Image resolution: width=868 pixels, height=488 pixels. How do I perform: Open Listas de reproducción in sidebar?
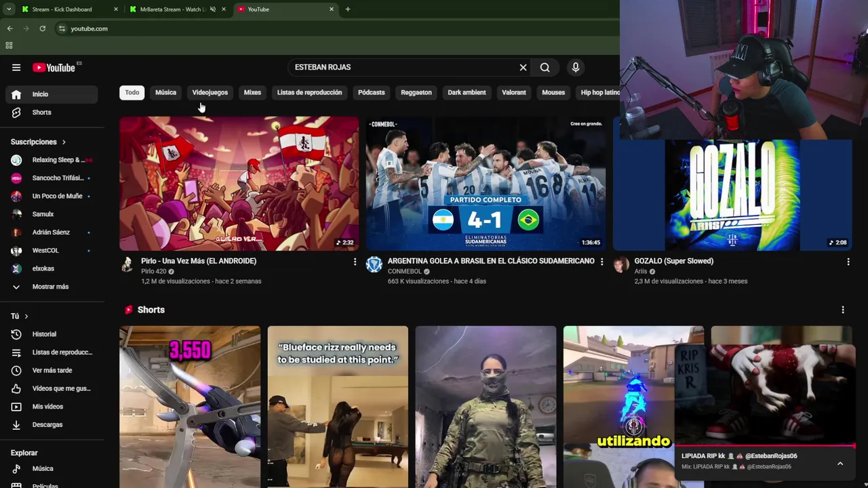click(52, 352)
